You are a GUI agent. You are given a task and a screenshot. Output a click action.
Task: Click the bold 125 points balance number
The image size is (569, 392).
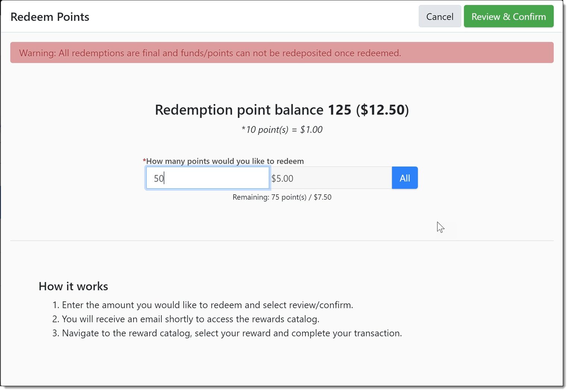click(x=339, y=110)
